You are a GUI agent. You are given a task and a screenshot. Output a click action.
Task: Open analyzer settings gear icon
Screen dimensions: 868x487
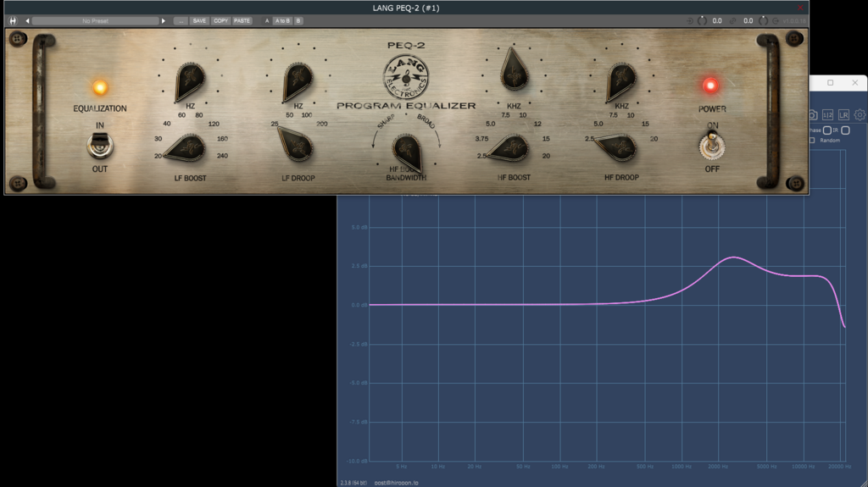pos(860,114)
